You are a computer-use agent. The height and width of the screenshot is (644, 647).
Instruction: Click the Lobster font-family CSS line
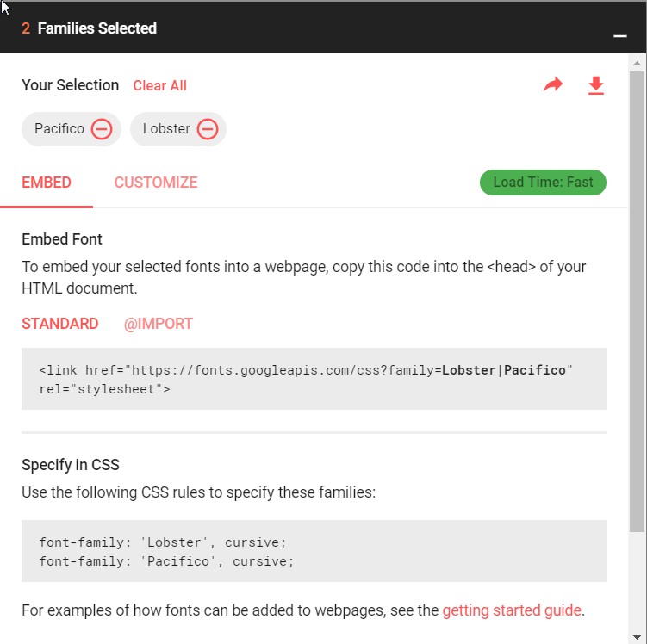pyautogui.click(x=163, y=542)
